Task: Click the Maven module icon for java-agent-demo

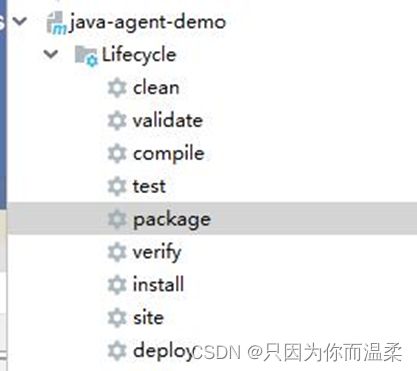Action: click(56, 23)
